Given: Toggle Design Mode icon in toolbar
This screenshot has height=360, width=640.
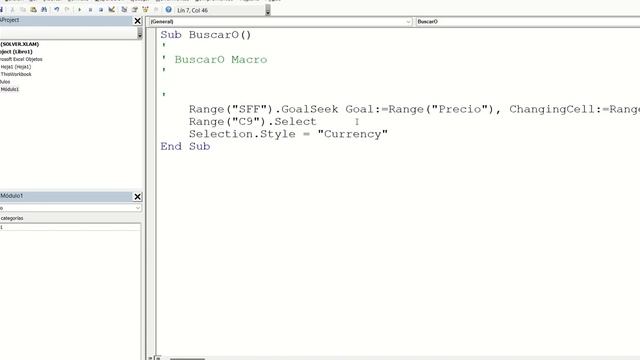Looking at the screenshot, I should 111,10.
